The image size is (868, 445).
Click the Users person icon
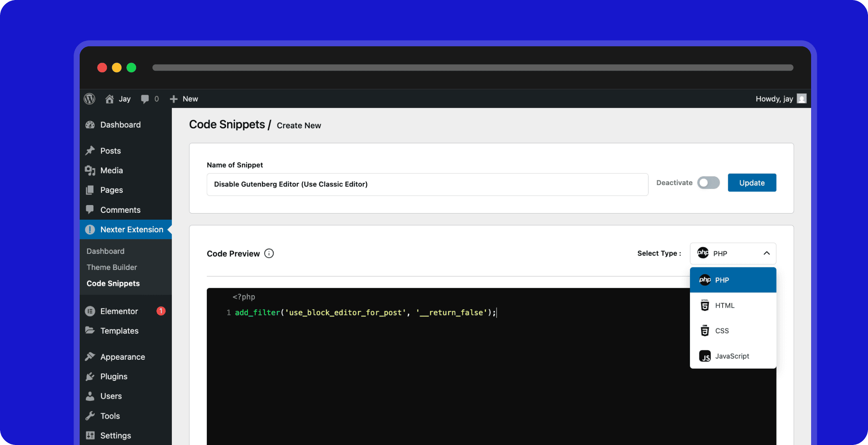point(90,396)
